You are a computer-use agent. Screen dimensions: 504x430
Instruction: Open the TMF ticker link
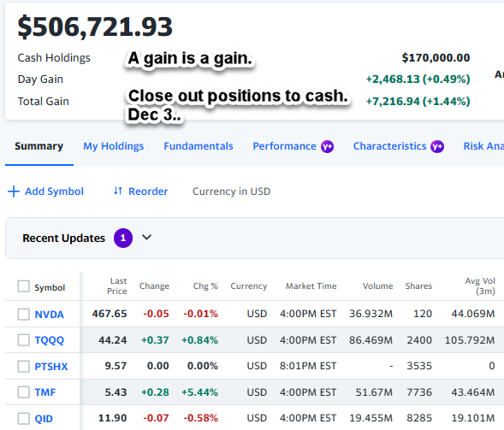click(x=45, y=392)
